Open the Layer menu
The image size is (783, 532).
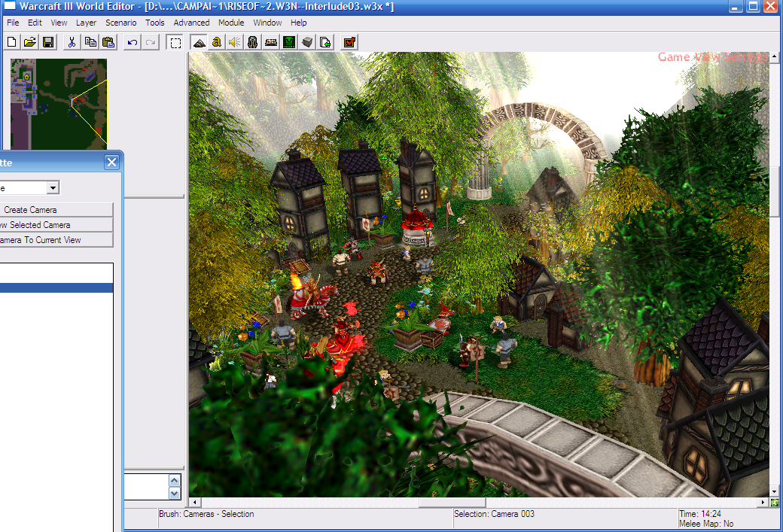(x=87, y=23)
